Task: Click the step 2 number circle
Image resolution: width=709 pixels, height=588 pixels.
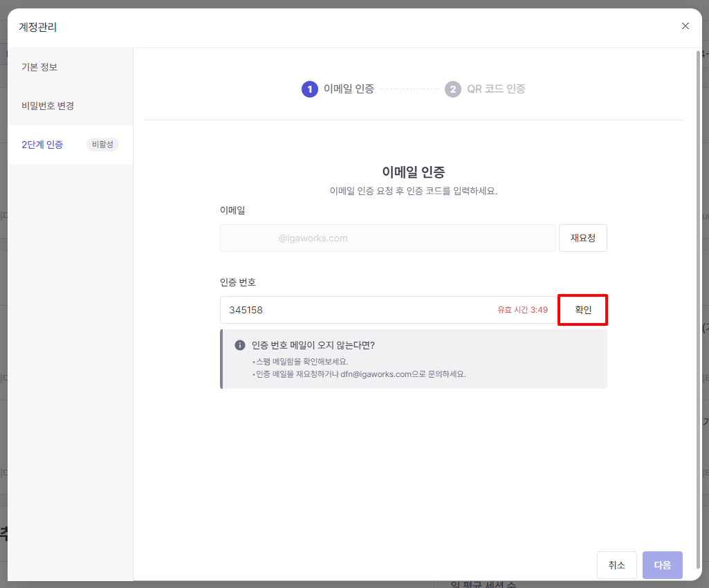Action: pyautogui.click(x=453, y=89)
